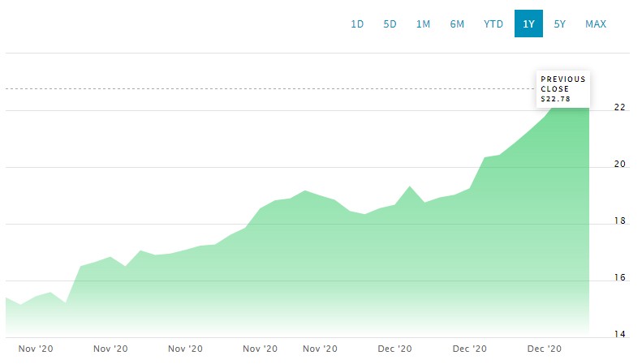Click the active 1Y range tab
This screenshot has width=642, height=364.
[528, 24]
